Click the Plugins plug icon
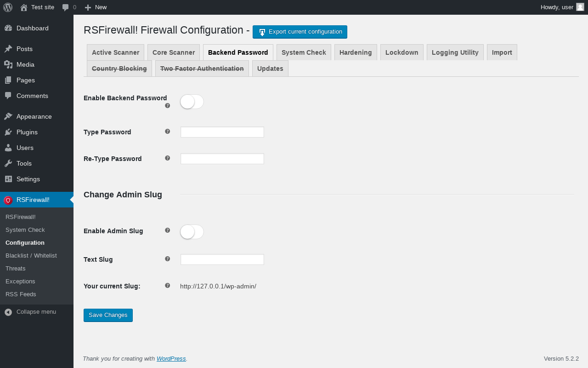The image size is (588, 368). [x=8, y=132]
